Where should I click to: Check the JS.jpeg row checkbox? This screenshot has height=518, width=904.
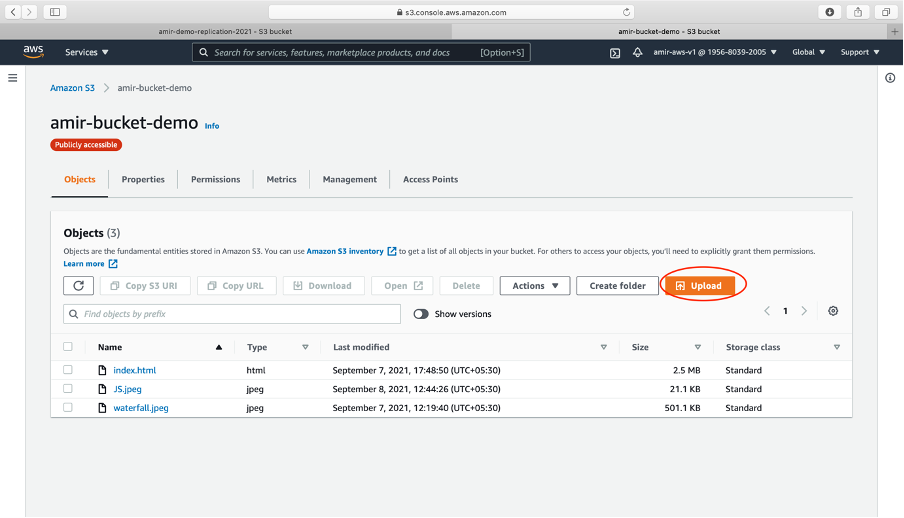68,389
